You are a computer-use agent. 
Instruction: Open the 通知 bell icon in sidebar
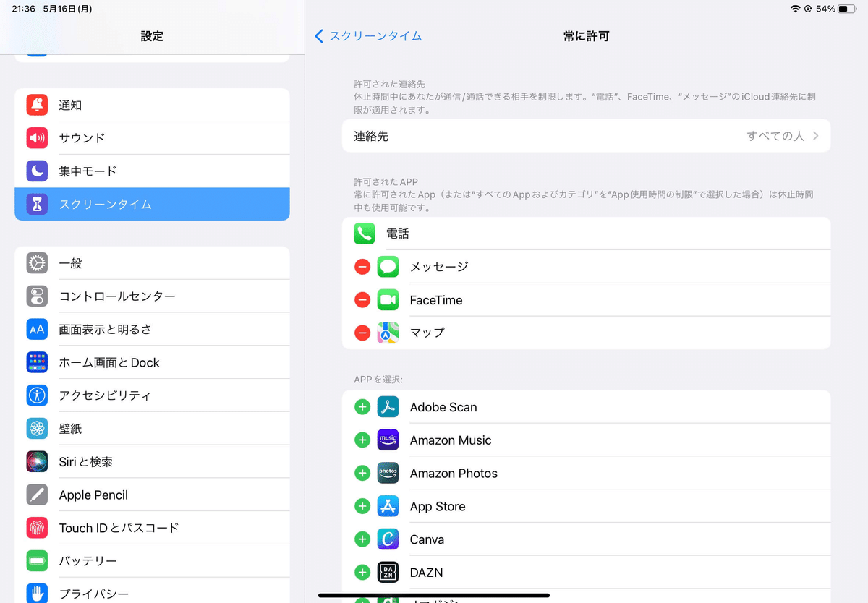point(37,105)
